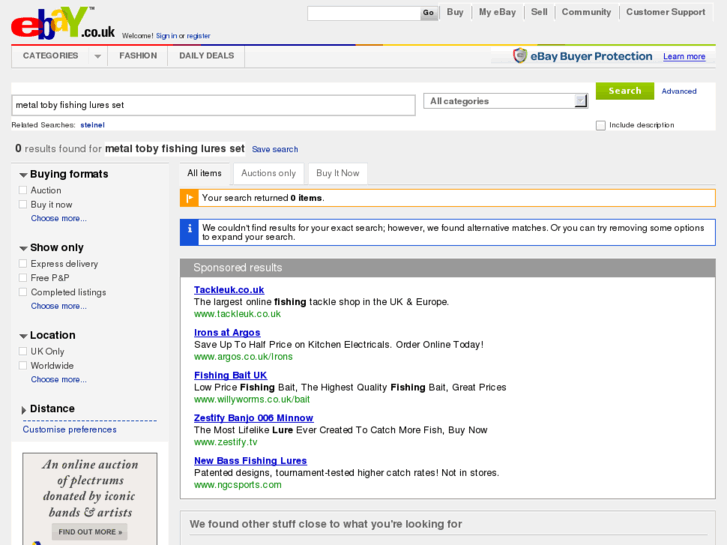Click www.tackleuk.co.uk green URL
727x545 pixels.
click(x=237, y=314)
